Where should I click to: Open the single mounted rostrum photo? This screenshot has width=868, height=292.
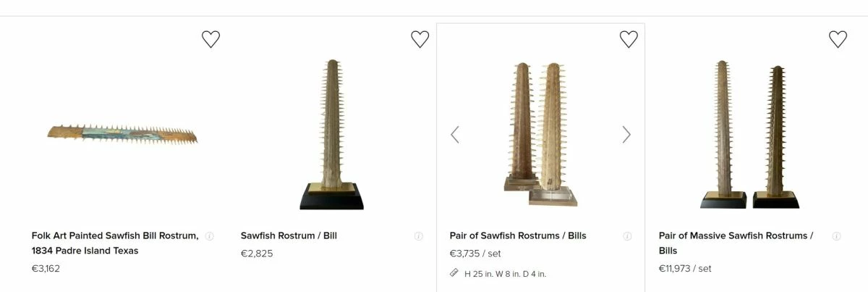(332, 135)
